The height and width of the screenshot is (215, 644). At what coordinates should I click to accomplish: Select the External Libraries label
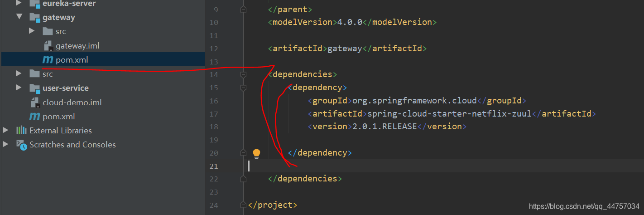(x=61, y=130)
